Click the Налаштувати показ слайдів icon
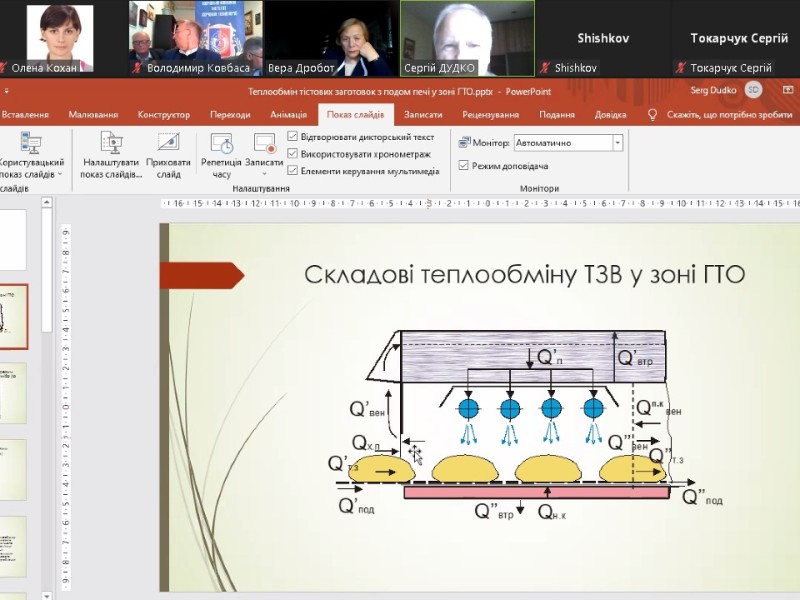 point(110,142)
